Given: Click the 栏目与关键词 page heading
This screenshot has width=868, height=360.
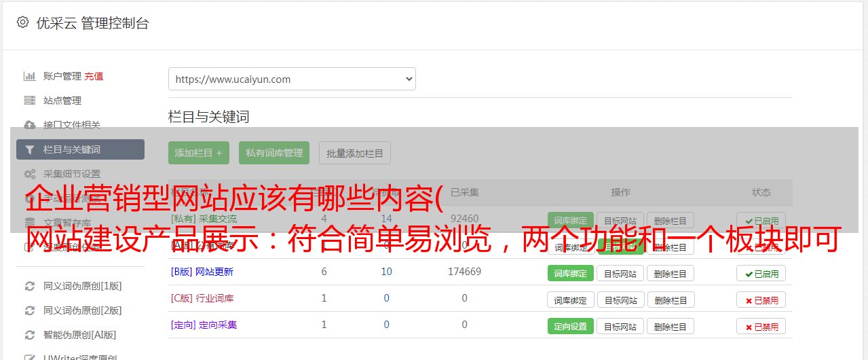Looking at the screenshot, I should [x=209, y=117].
